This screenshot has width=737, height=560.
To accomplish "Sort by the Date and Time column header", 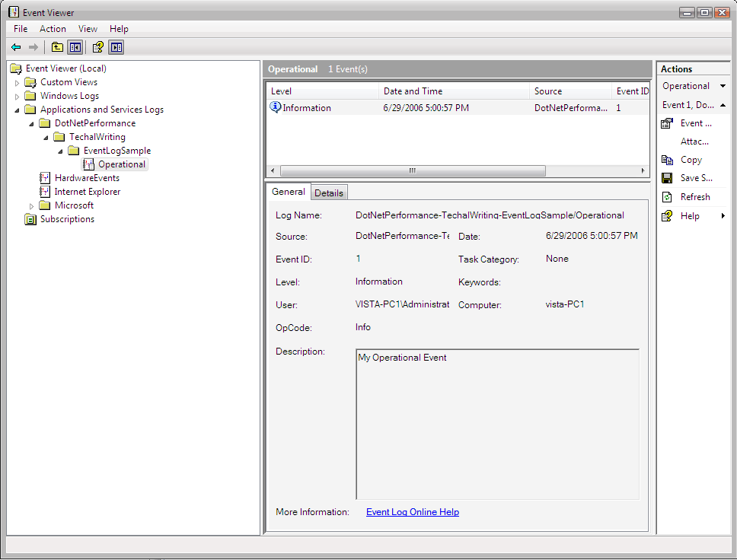I will coord(454,91).
